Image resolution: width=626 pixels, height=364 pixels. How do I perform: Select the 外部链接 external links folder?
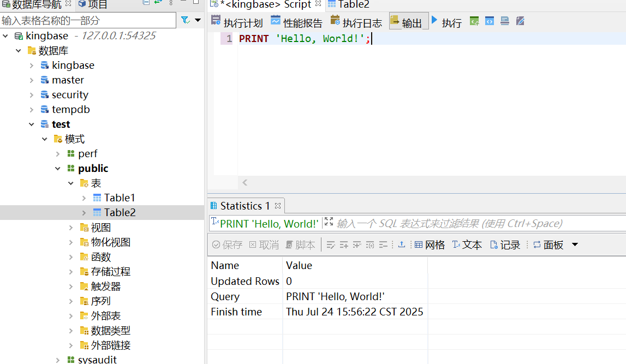(110, 345)
